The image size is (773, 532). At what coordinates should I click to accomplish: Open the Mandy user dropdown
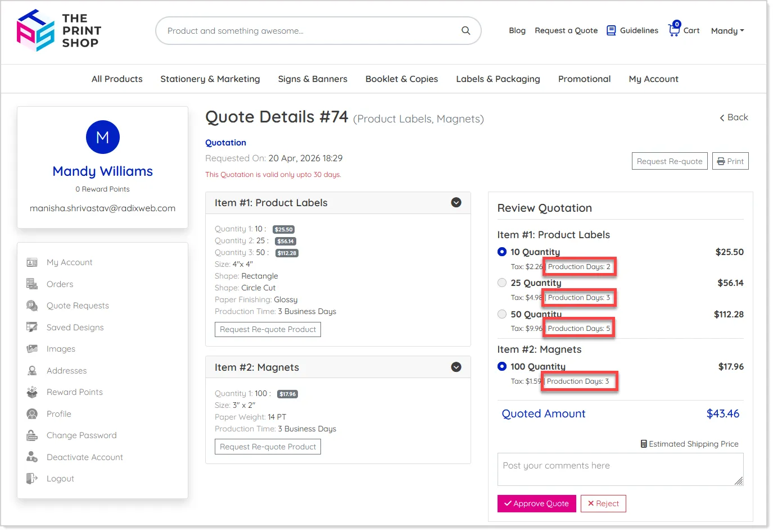[727, 31]
